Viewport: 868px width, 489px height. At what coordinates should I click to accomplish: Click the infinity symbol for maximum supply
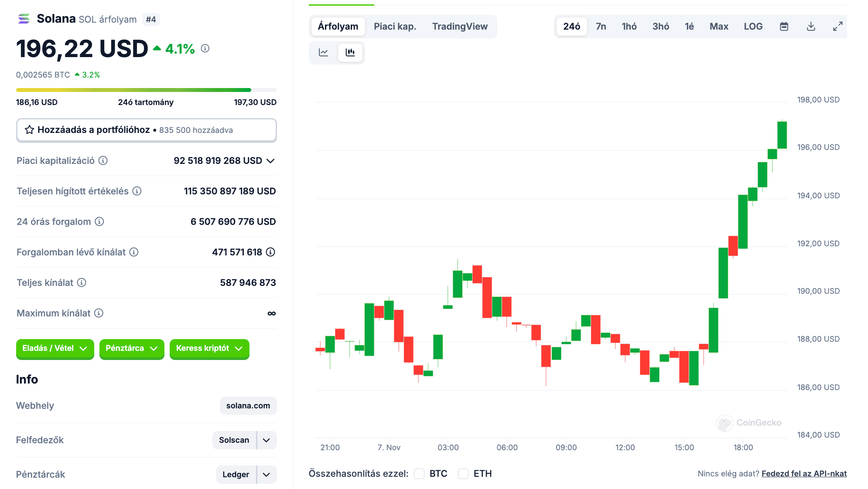click(x=272, y=313)
